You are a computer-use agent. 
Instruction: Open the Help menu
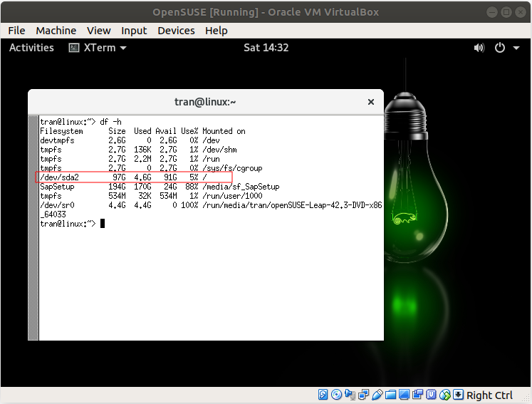coord(216,31)
